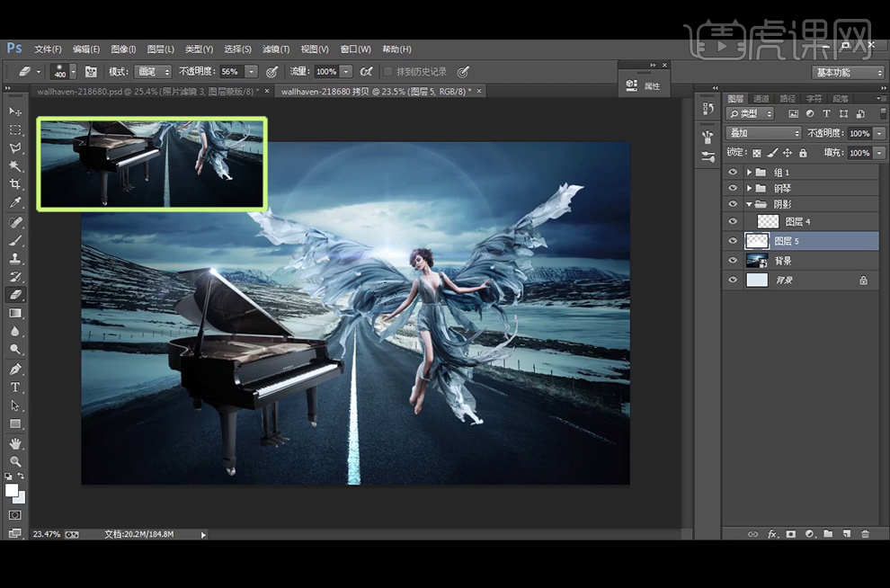
Task: Click the delete layer trash button
Action: coord(865,533)
